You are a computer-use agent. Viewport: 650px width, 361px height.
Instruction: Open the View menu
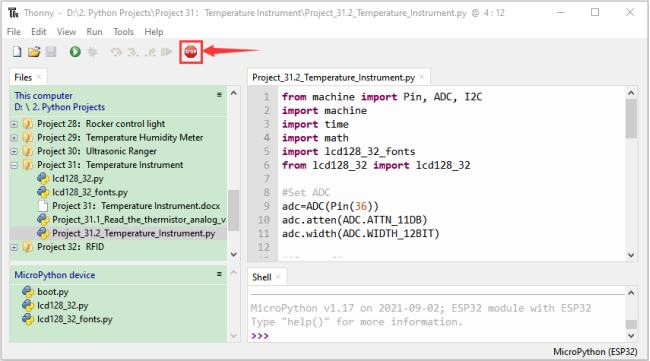[x=66, y=32]
